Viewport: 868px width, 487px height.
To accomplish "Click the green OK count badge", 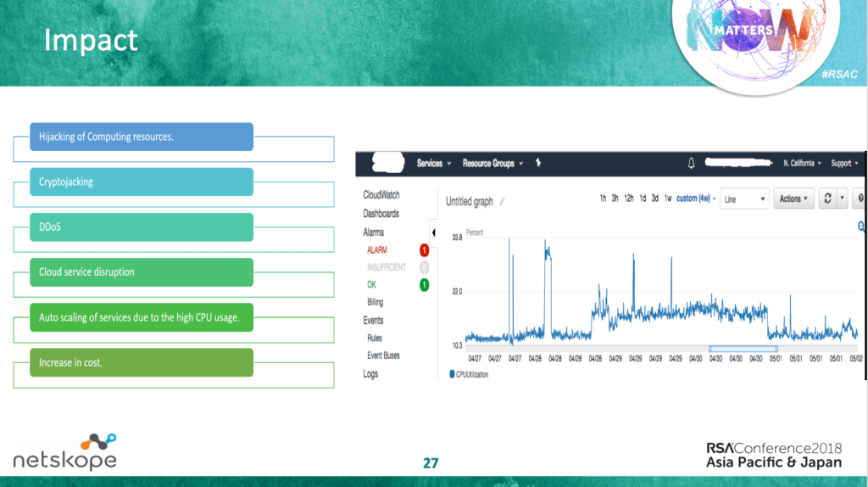I will click(424, 285).
